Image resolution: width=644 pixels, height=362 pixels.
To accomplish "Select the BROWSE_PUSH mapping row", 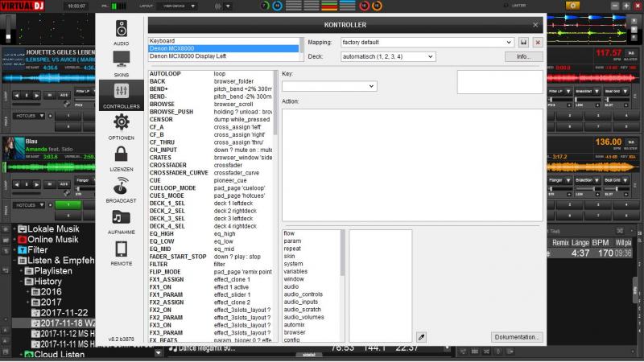I will click(211, 112).
